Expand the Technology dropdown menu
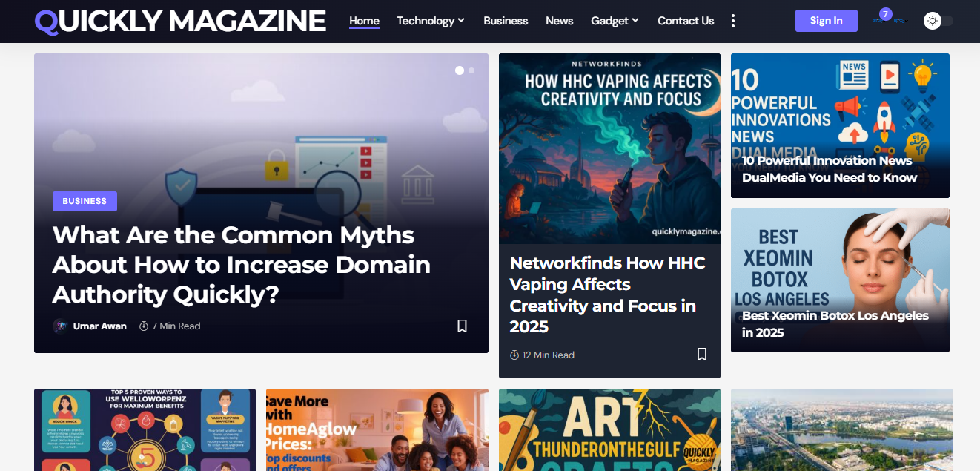Screen dimensions: 980x471 (431, 21)
